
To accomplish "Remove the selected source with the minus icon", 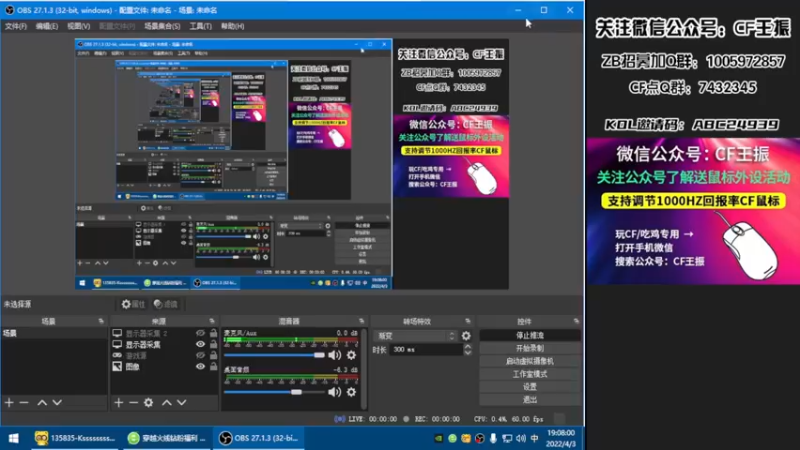I will coord(134,403).
